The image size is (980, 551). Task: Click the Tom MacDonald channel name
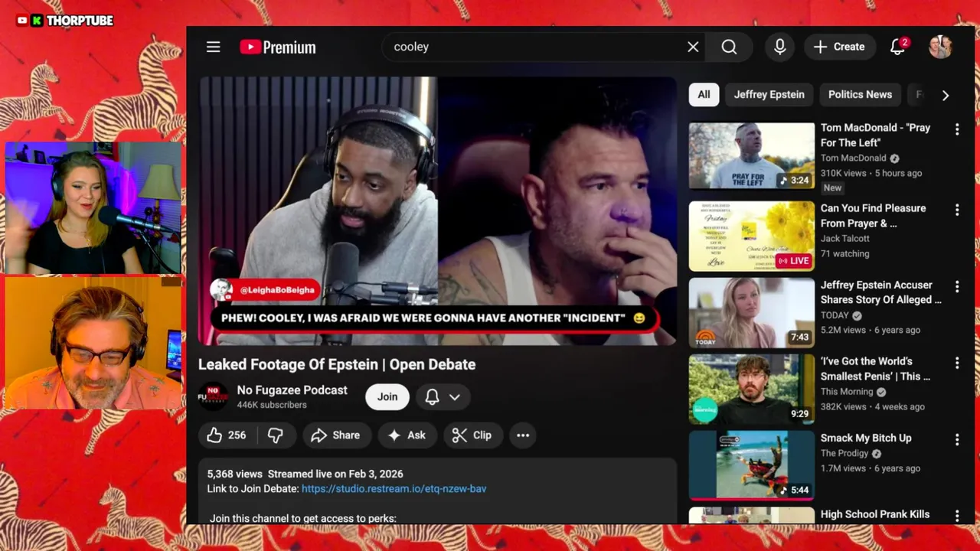click(x=853, y=158)
